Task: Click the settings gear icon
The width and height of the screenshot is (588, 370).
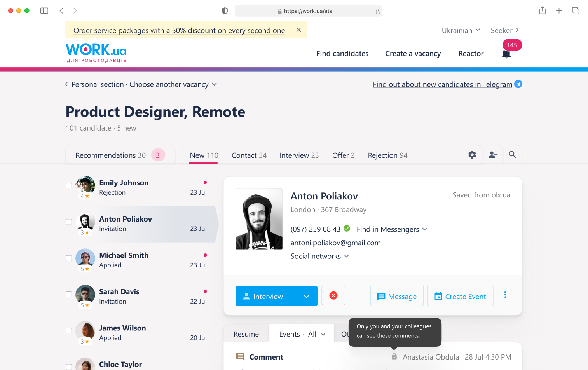Action: 472,155
